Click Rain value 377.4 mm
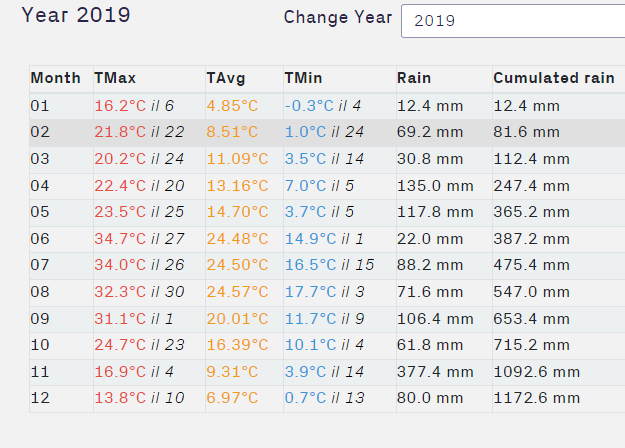 [435, 372]
